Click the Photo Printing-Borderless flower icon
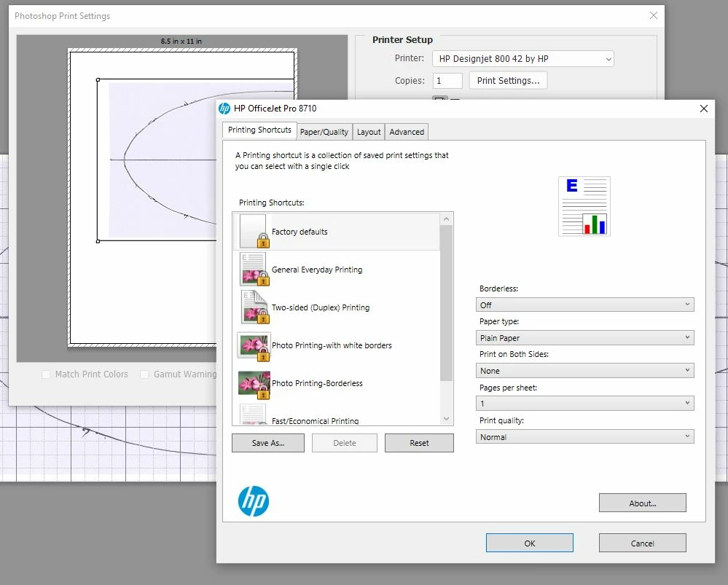Viewport: 728px width, 585px height. pos(254,384)
